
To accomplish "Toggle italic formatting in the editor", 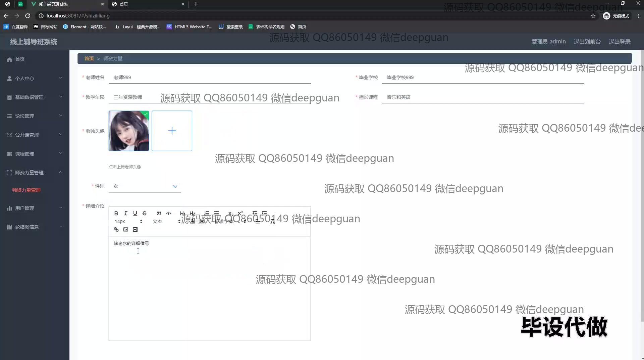I will tap(125, 213).
